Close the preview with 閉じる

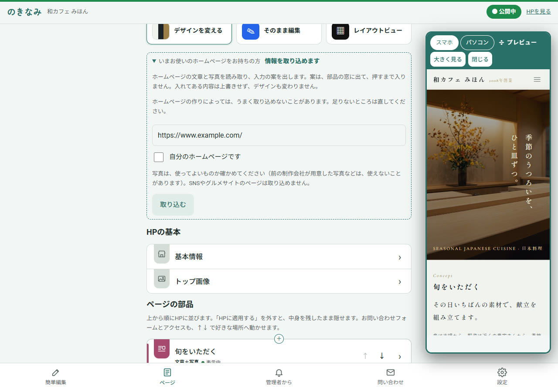(x=480, y=59)
